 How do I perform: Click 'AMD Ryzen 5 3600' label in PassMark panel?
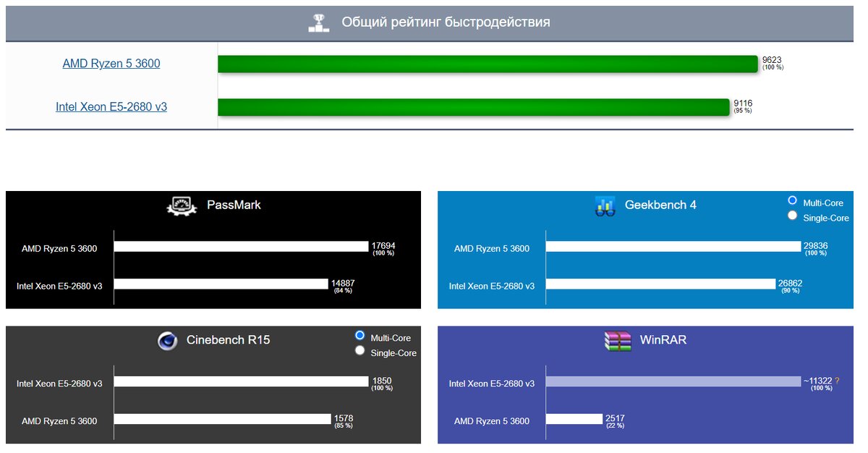click(59, 248)
